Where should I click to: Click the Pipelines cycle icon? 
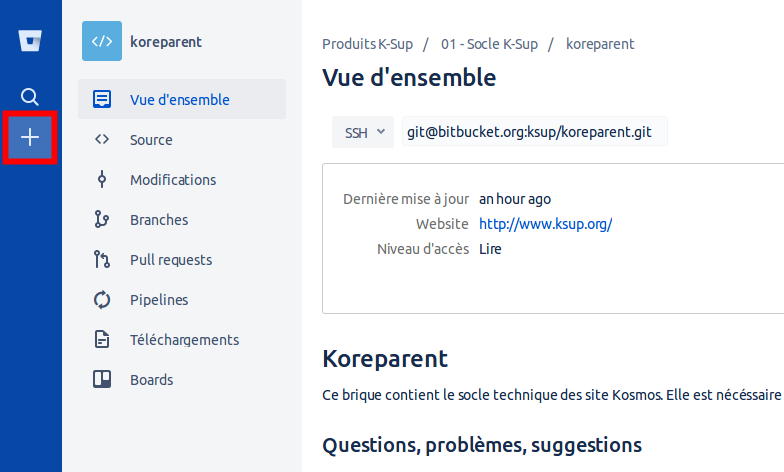click(102, 300)
